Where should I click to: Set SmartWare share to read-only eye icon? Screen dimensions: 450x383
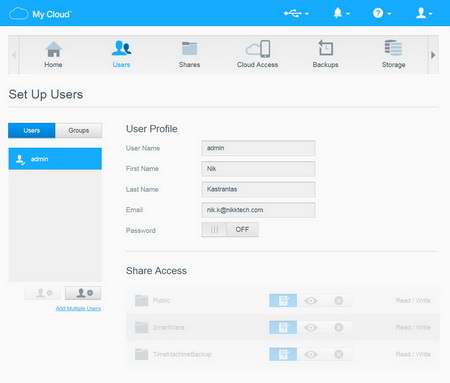coord(311,327)
